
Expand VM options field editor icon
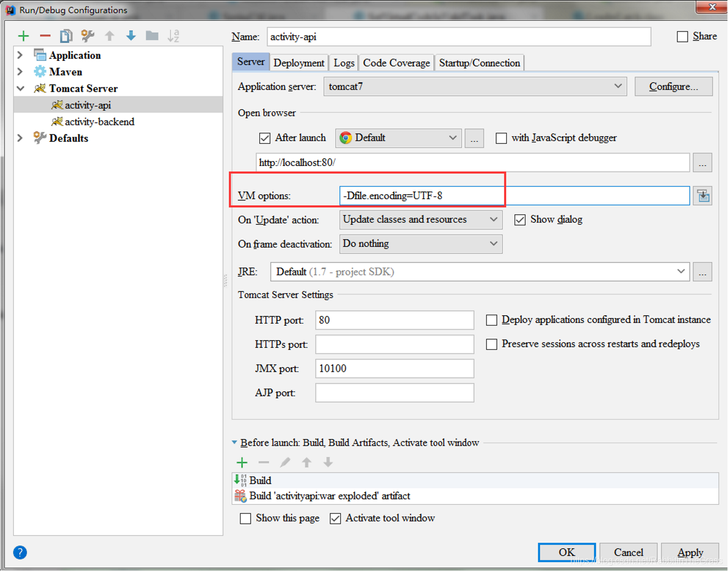(703, 196)
